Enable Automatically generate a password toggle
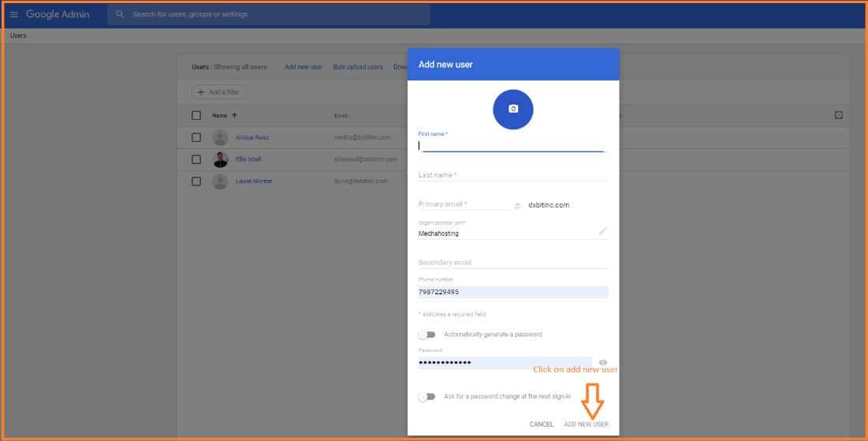The width and height of the screenshot is (868, 441). tap(427, 334)
